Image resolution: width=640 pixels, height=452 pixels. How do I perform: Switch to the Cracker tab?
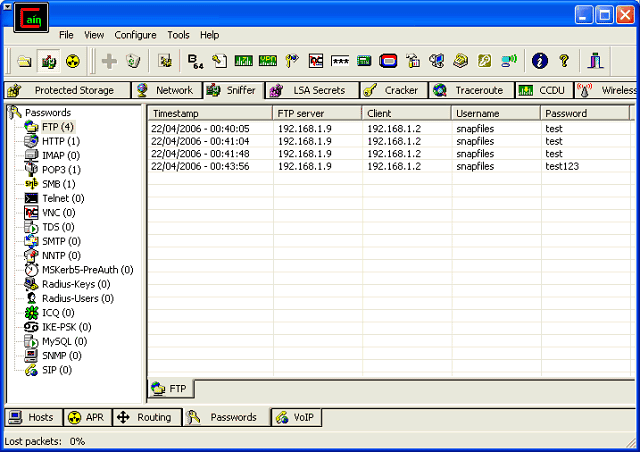(392, 90)
